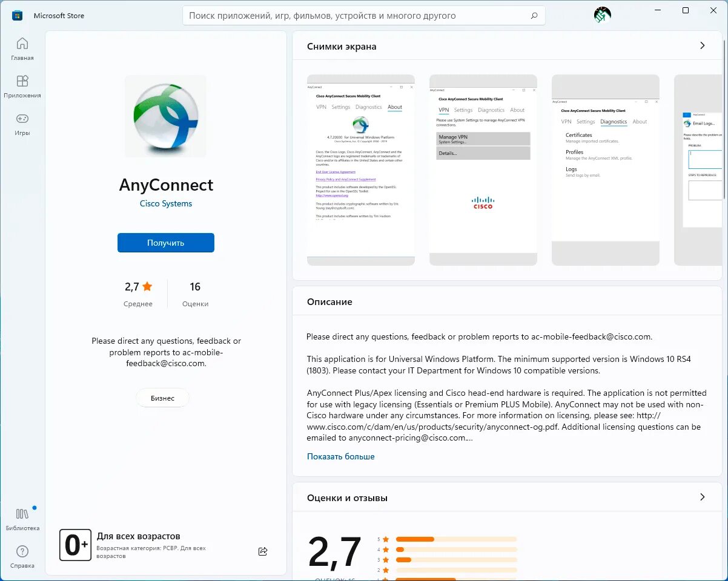Minimize the Microsoft Store window
Viewport: 728px width, 581px height.
658,10
